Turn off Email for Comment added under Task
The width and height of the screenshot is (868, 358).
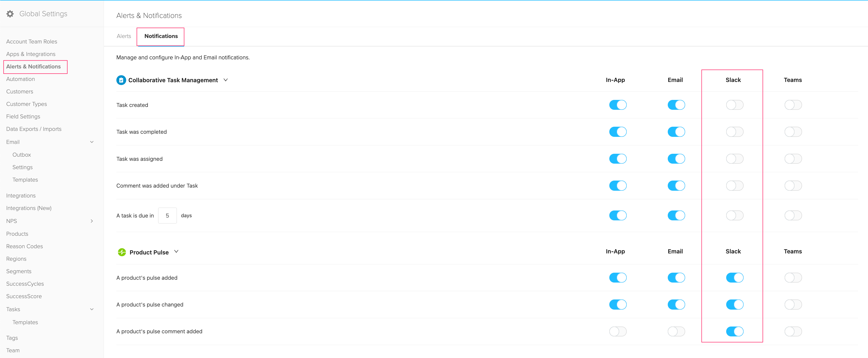tap(676, 186)
